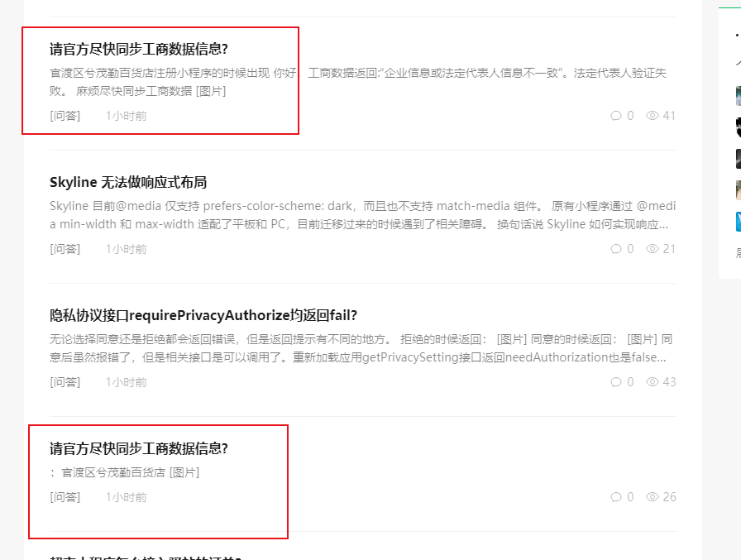Click the eye icon showing 21 views
The width and height of the screenshot is (741, 560).
click(x=653, y=249)
